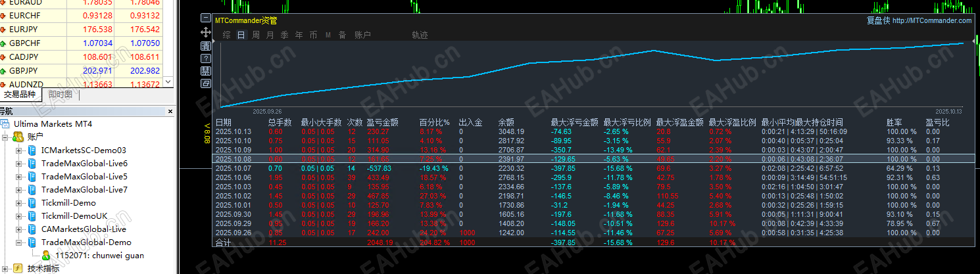The height and width of the screenshot is (274, 980).
Task: Click the 清 clear icon on panel sidebar
Action: [206, 45]
